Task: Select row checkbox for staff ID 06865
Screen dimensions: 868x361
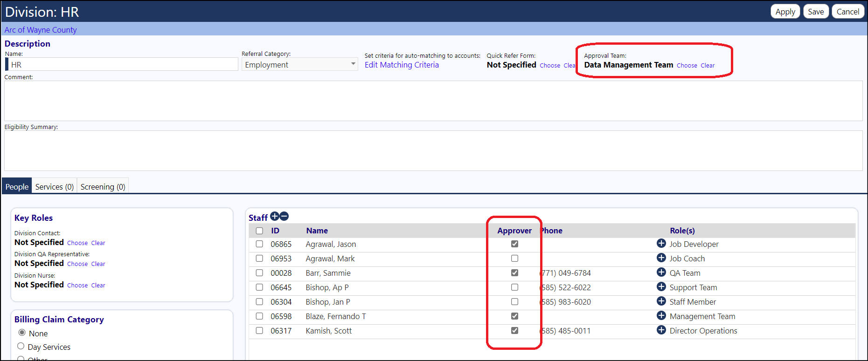Action: pyautogui.click(x=259, y=244)
